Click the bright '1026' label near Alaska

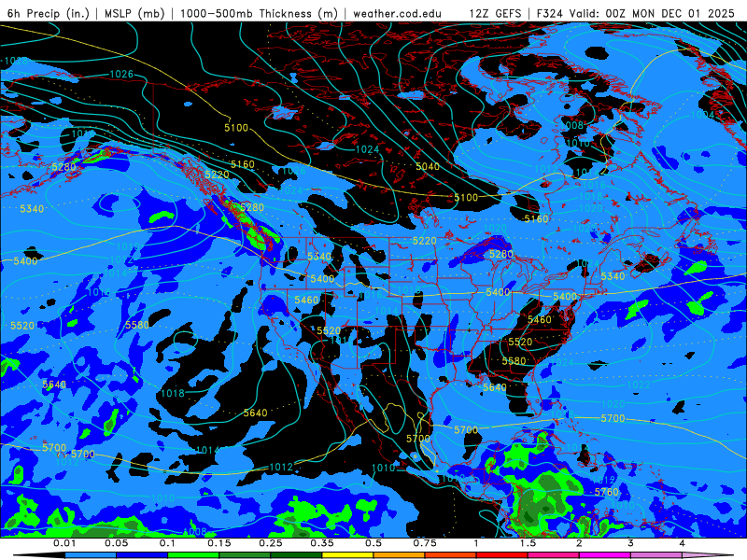[121, 74]
